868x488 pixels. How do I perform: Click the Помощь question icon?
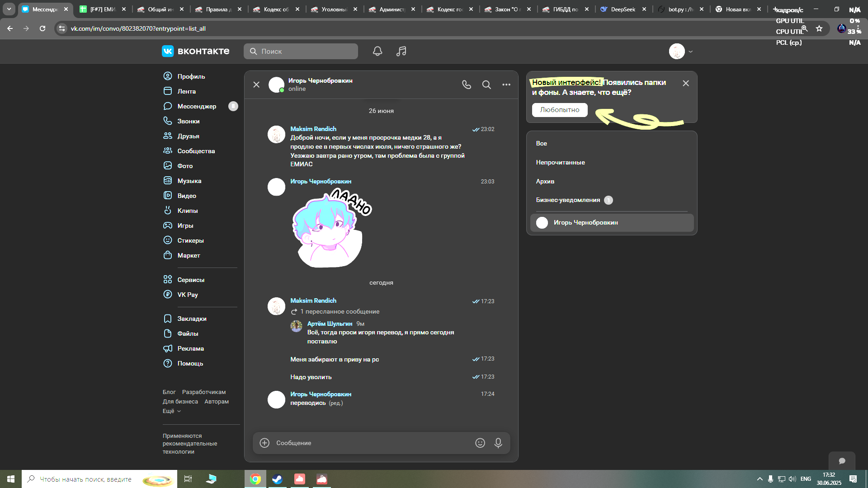click(168, 363)
